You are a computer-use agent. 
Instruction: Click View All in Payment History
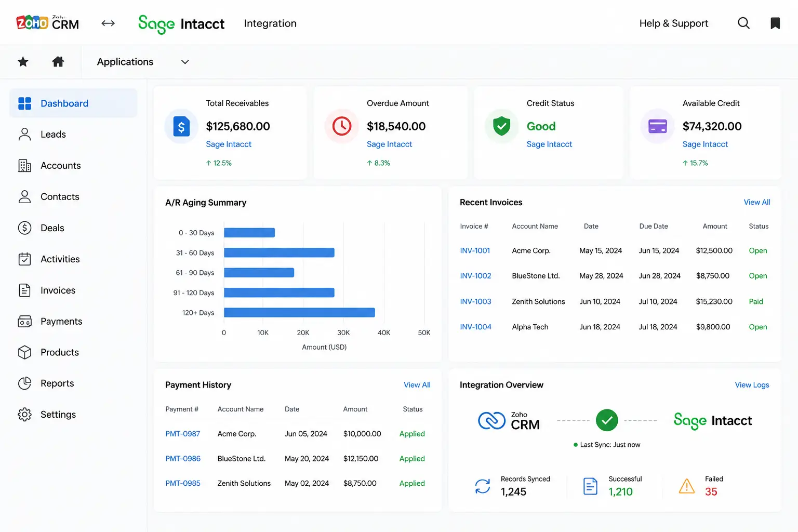point(417,385)
